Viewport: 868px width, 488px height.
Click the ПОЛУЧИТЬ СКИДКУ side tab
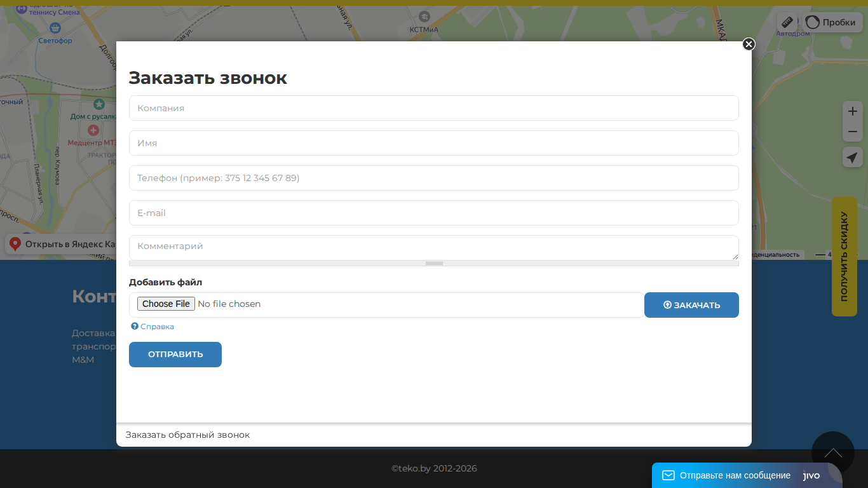coord(844,257)
